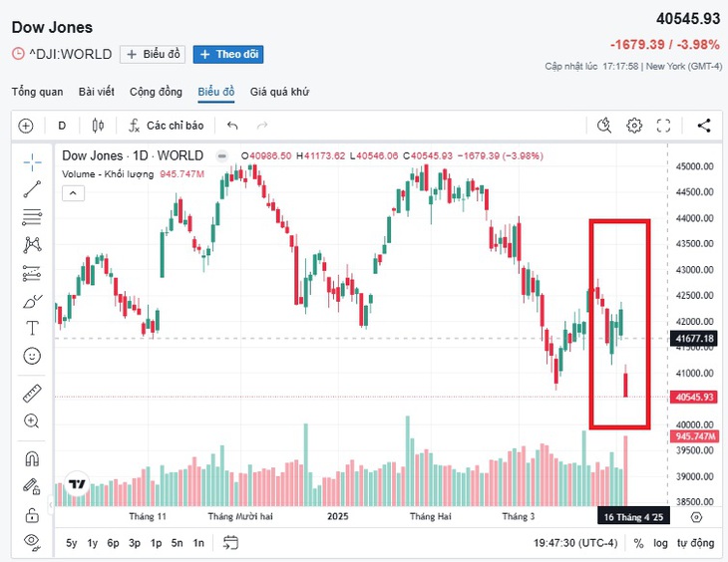Open the Giá quá khứ tab
The height and width of the screenshot is (562, 728).
click(279, 92)
